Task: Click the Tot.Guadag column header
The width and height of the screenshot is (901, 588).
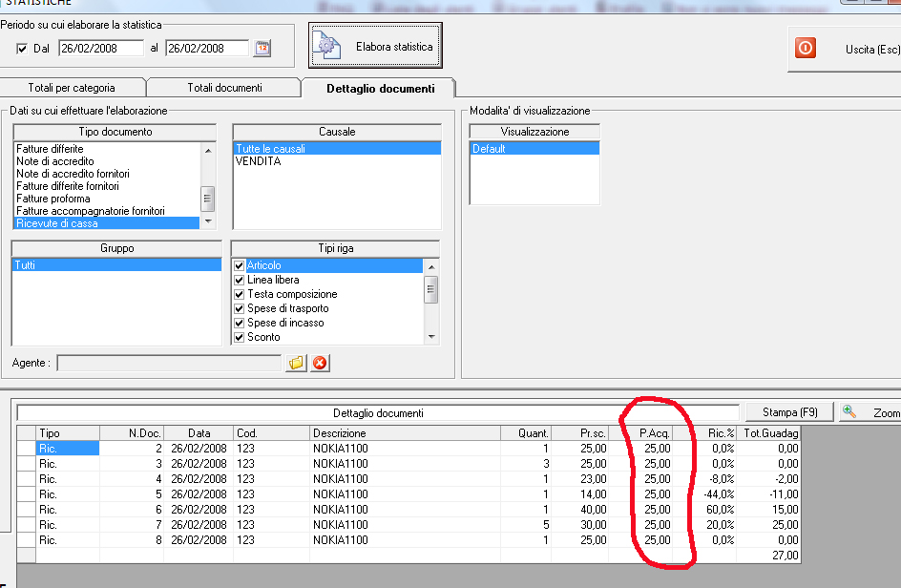Action: (768, 432)
